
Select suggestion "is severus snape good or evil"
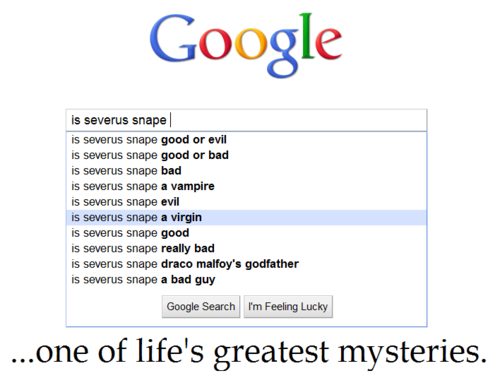[246, 140]
